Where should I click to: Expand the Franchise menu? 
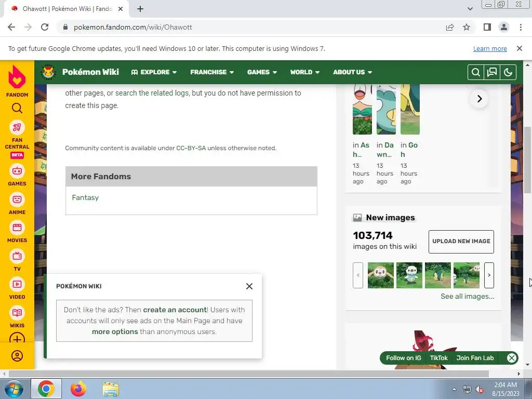(212, 72)
